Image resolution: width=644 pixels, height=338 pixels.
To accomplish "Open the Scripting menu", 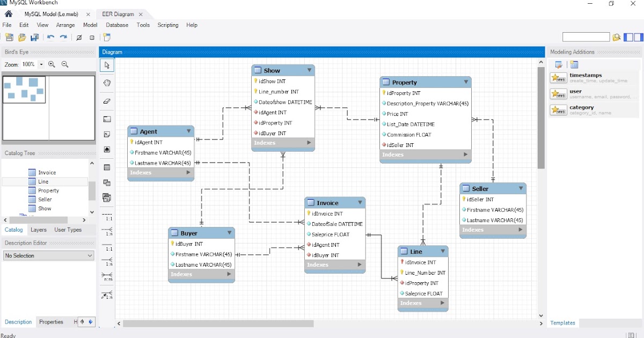I will [168, 25].
